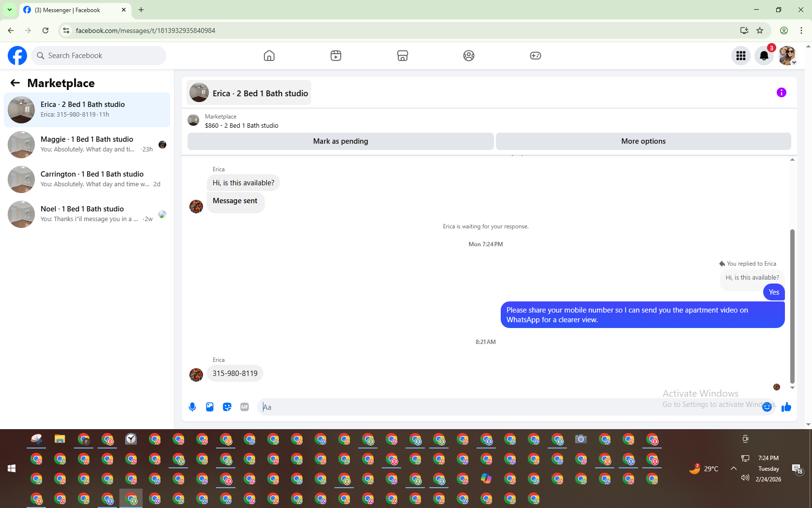Click the browser back button

click(11, 30)
